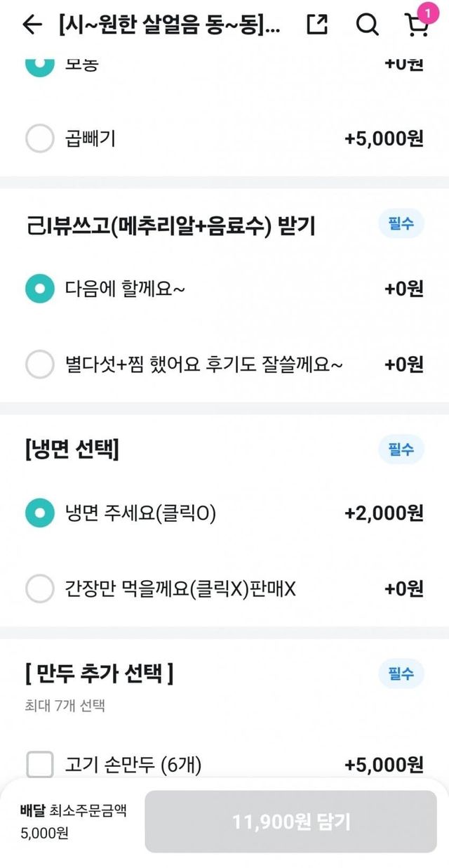Tap the [ 만두 추가 선택 ] heading
This screenshot has width=449, height=868.
coord(99,674)
